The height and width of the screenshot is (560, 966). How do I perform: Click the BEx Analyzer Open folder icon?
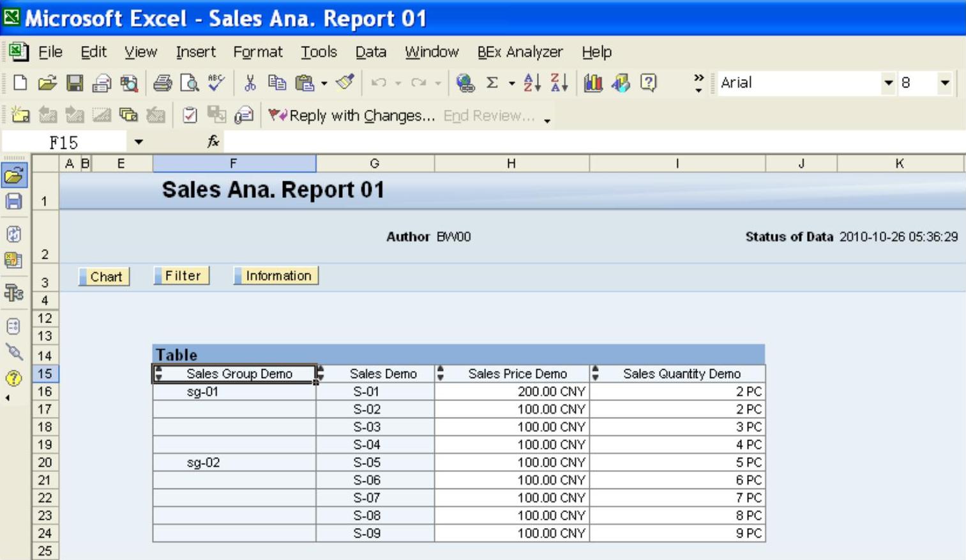pyautogui.click(x=14, y=175)
